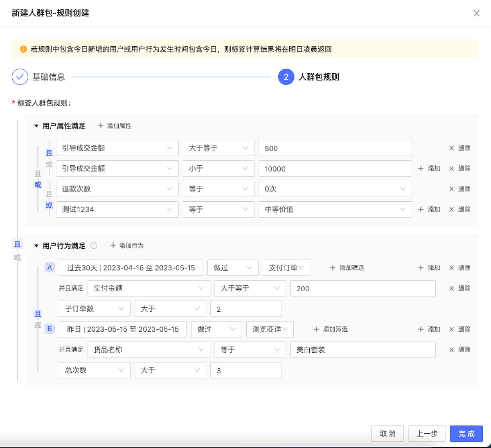Delete the 引导成交金额 小于 10000 row

click(460, 169)
